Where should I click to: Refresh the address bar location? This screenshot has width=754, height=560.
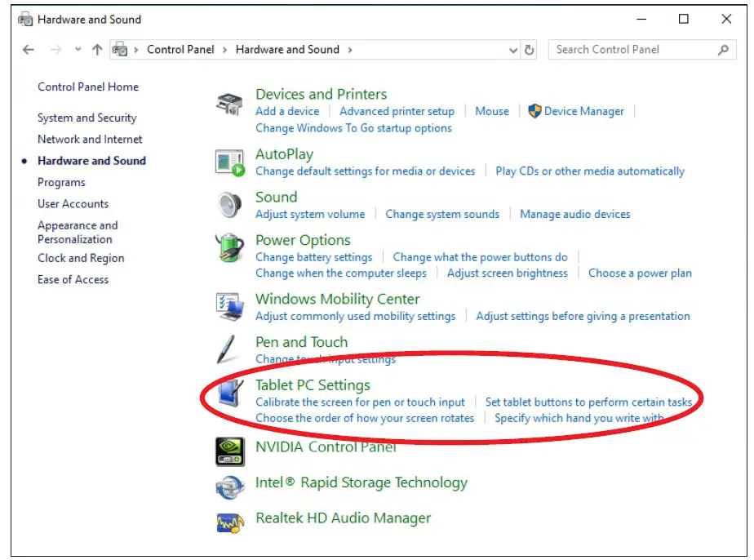pos(530,50)
